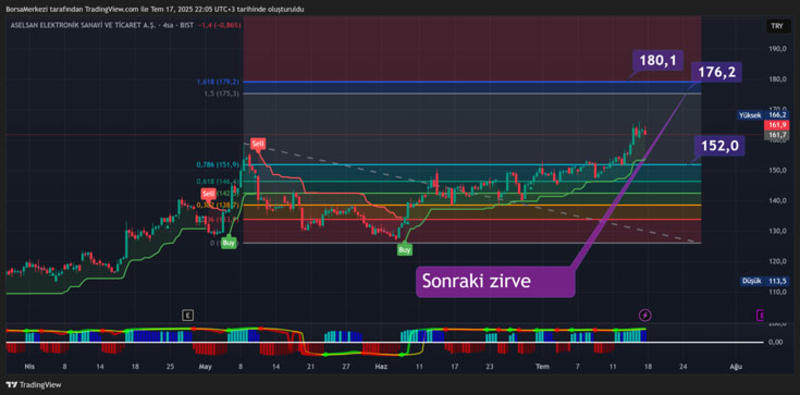Click the second green Buy signal in June
The width and height of the screenshot is (800, 395).
[x=405, y=250]
